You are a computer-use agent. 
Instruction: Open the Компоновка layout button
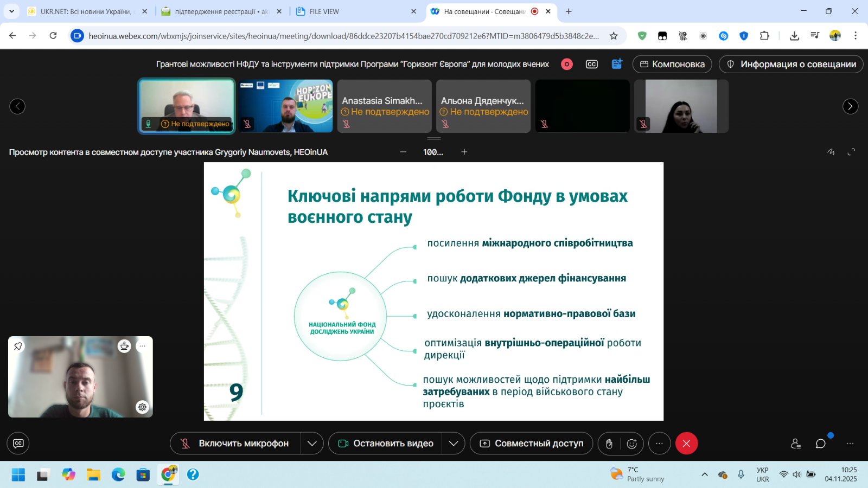click(x=672, y=64)
